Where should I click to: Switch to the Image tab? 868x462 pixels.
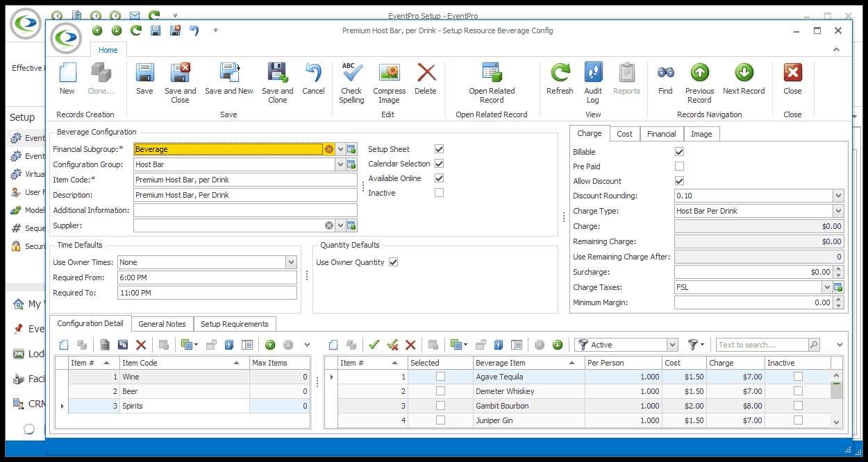[x=701, y=134]
